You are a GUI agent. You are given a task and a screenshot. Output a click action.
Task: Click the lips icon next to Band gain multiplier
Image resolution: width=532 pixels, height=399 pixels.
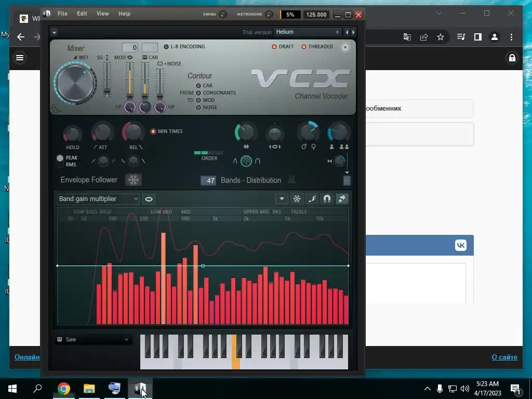click(x=149, y=199)
